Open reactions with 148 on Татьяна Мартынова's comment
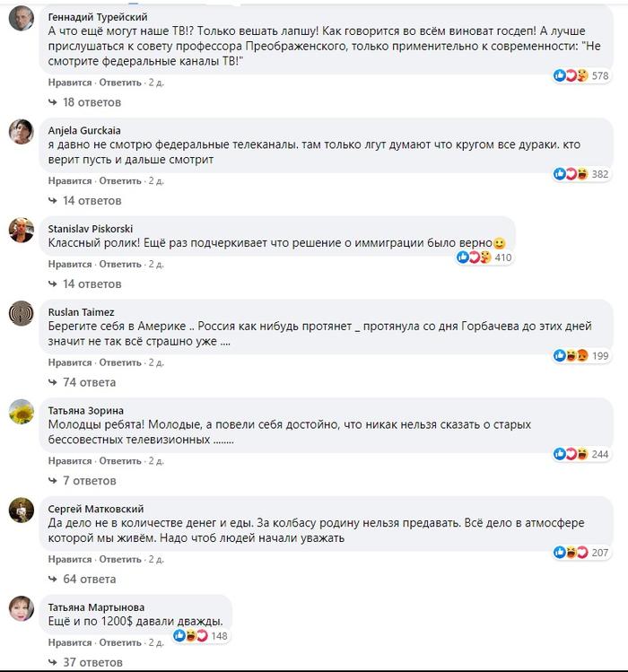Image resolution: width=628 pixels, height=672 pixels. pyautogui.click(x=201, y=635)
